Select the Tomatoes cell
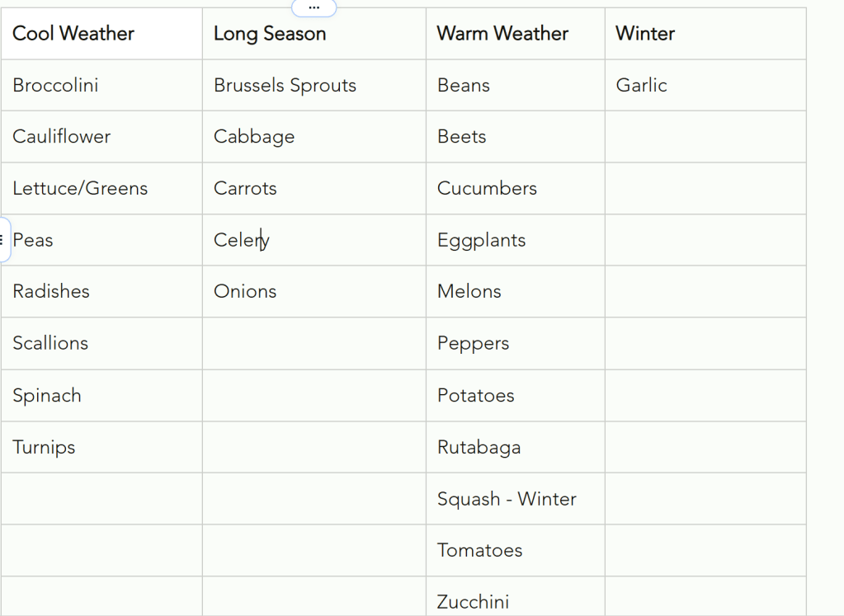 pos(479,550)
